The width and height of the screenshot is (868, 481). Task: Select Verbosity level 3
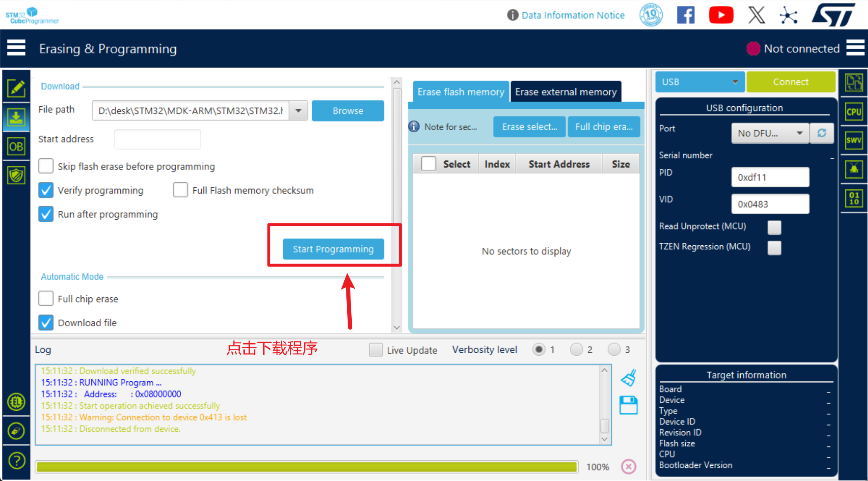[x=613, y=349]
